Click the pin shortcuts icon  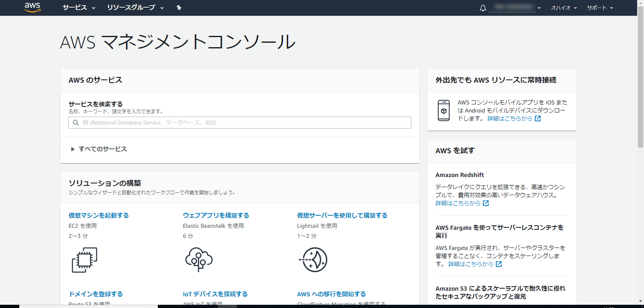click(179, 8)
